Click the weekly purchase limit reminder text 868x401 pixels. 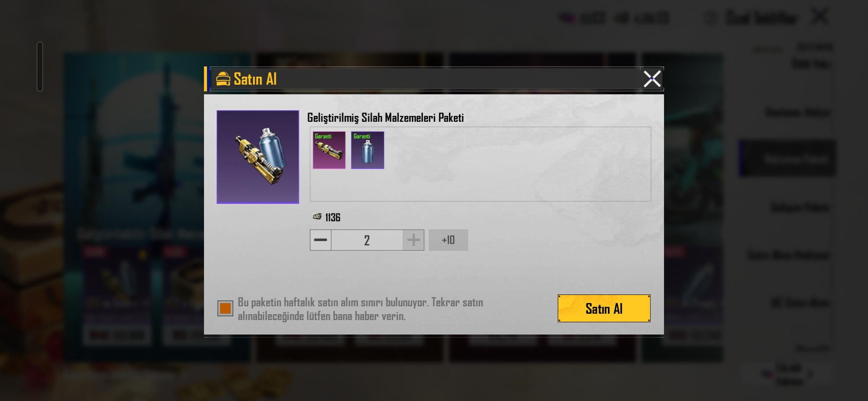coord(360,309)
